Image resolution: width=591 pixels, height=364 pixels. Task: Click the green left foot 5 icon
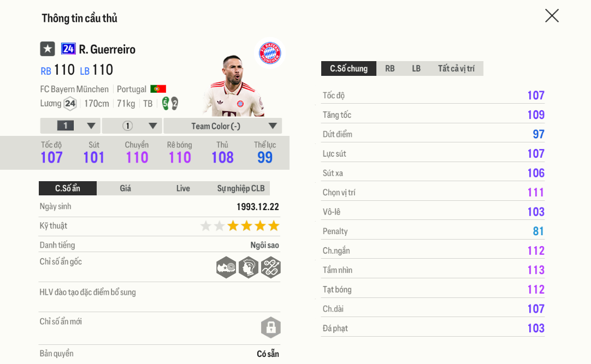[166, 103]
